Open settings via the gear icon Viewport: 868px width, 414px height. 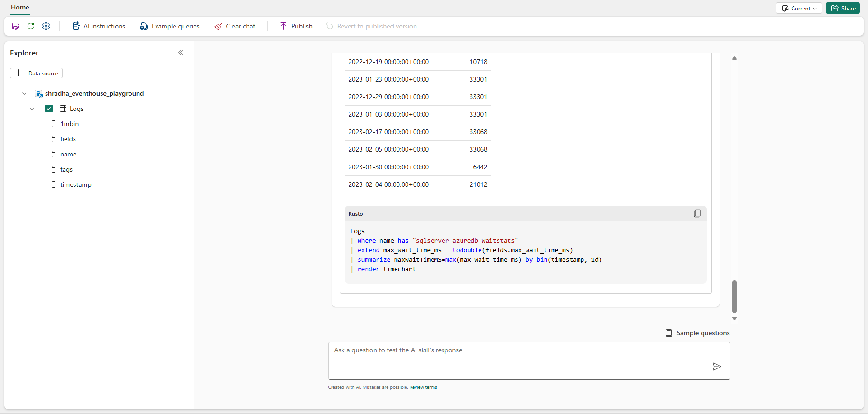(46, 26)
